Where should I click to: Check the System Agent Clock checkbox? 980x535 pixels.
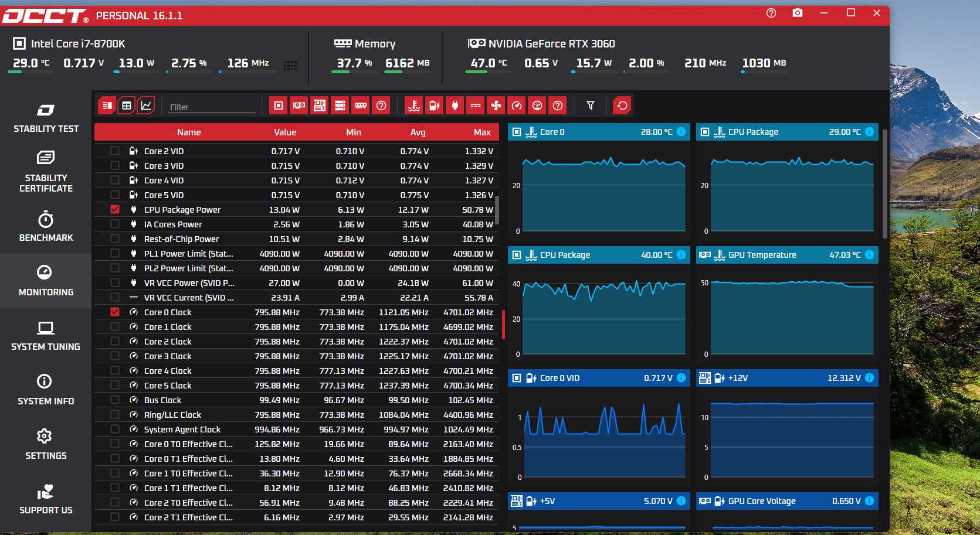(115, 429)
